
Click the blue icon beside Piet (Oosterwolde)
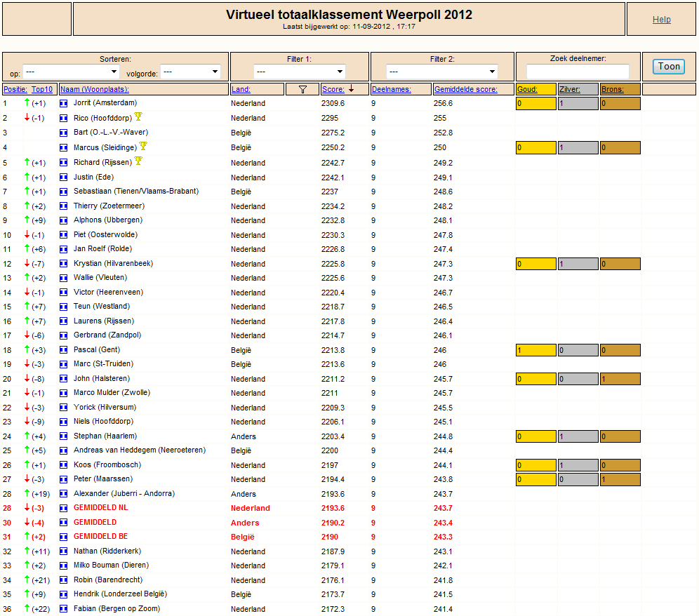tap(64, 235)
